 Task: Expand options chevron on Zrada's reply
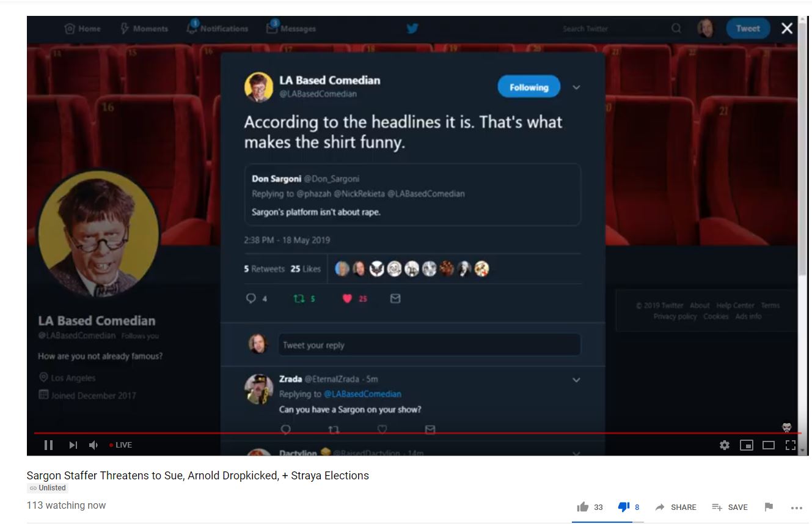point(576,380)
